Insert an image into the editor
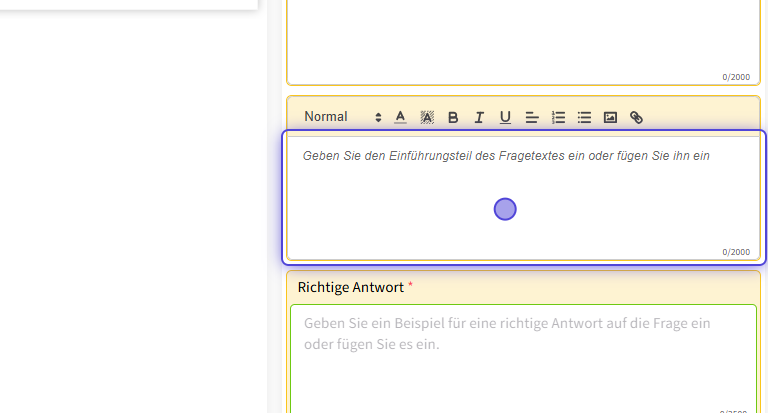Screen dimensions: 768x413 tap(610, 117)
